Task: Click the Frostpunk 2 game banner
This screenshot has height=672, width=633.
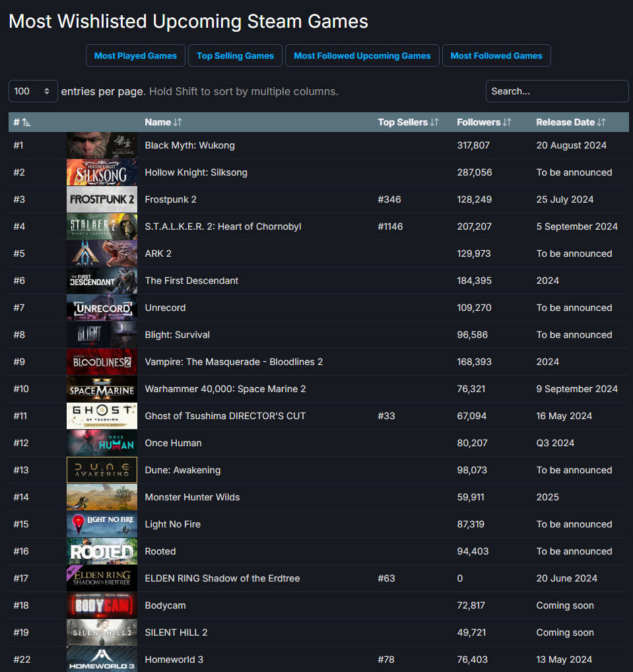Action: 102,199
